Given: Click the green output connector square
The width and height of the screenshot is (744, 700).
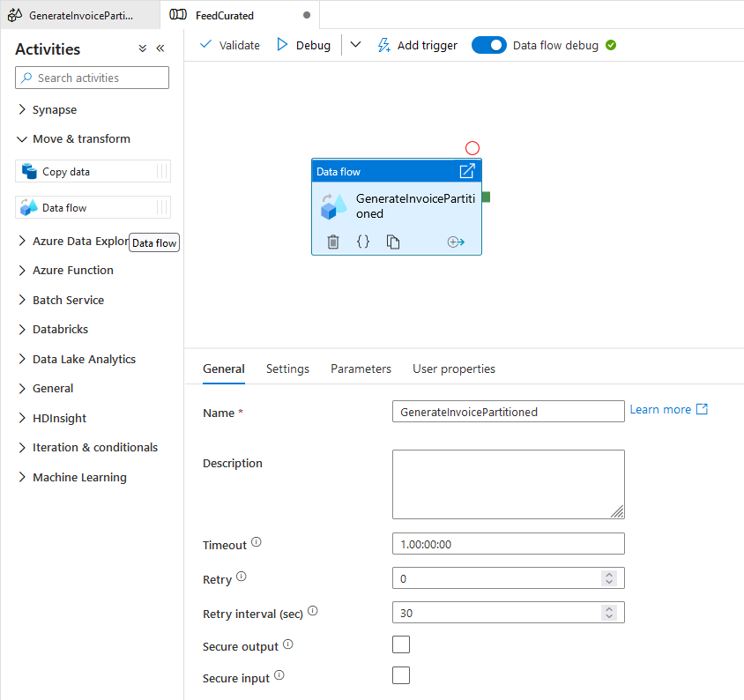Looking at the screenshot, I should point(486,197).
